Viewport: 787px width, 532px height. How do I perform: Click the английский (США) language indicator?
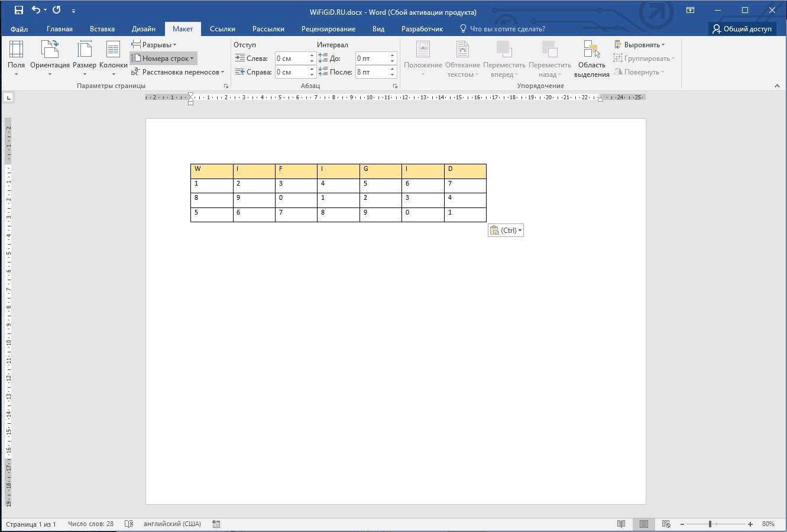tap(173, 524)
